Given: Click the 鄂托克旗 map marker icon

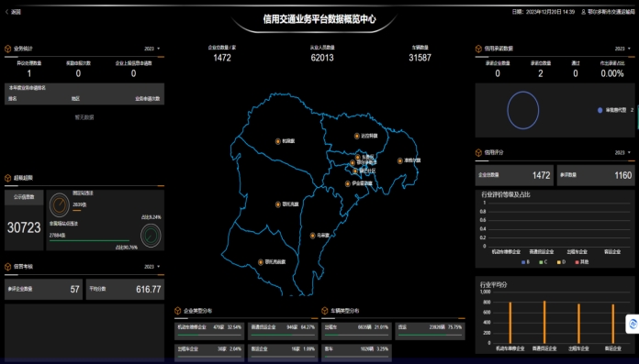Looking at the screenshot, I should (278, 204).
